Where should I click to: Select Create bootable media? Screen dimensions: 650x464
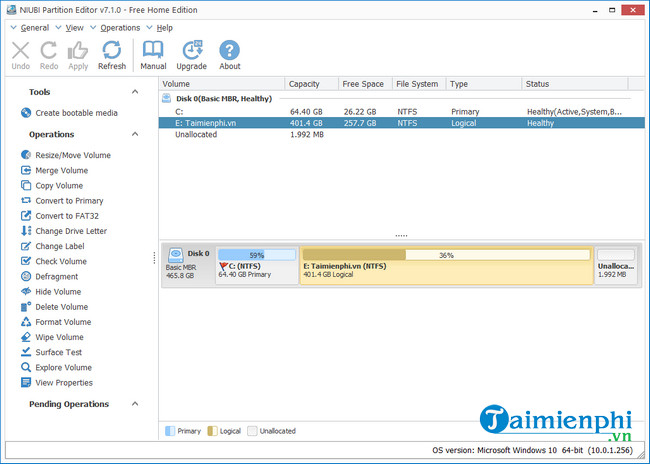75,113
